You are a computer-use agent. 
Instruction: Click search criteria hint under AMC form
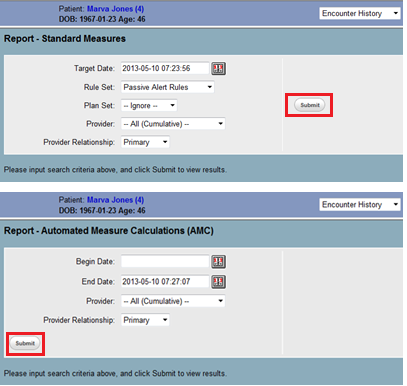(x=115, y=373)
